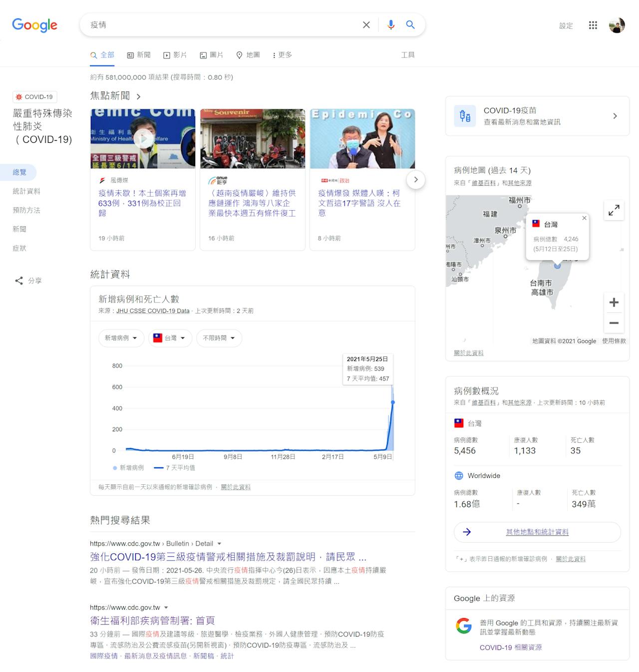Viewport: 639px width, 672px height.
Task: Select 統計資料 in the left sidebar
Action: (x=26, y=191)
